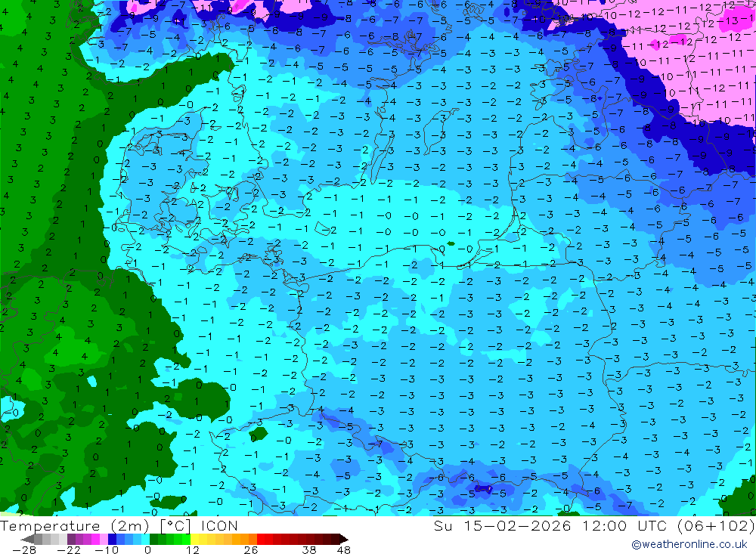Viewport: 756px width, 554px height.
Task: Pick the dark maroon arrow legend end
Action: (343, 539)
